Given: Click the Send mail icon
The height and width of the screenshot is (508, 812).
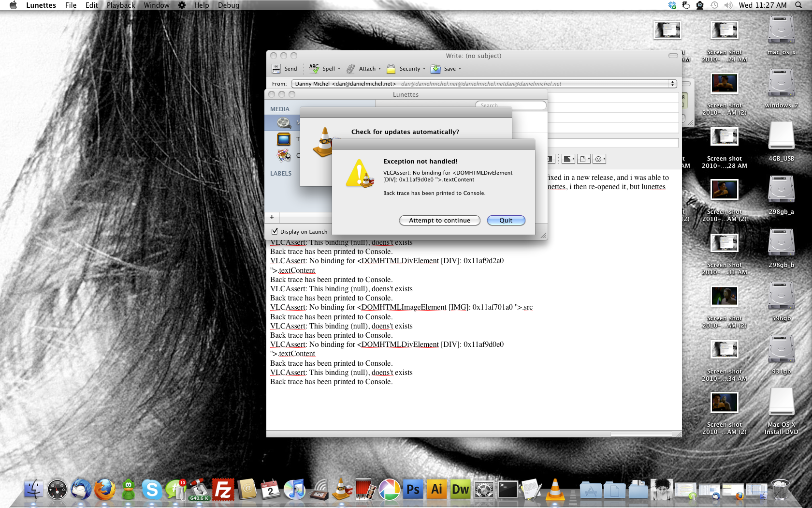Looking at the screenshot, I should click(x=276, y=69).
